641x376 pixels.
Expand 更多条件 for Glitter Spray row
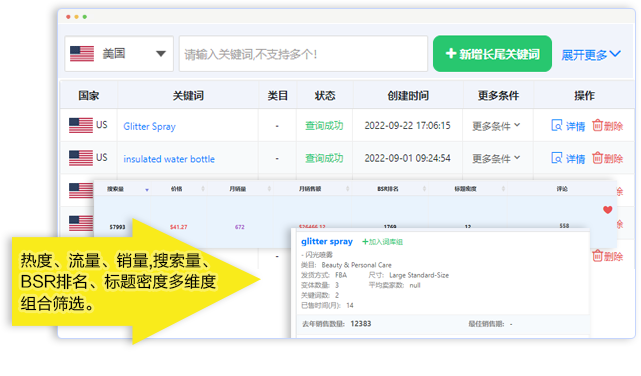(x=496, y=126)
